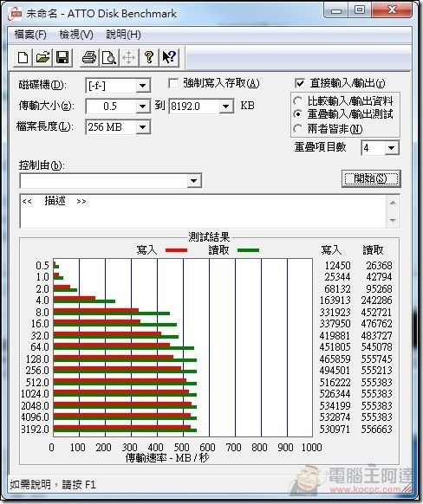Select the 兩者皆非 radio option
The image size is (423, 504).
[x=298, y=129]
